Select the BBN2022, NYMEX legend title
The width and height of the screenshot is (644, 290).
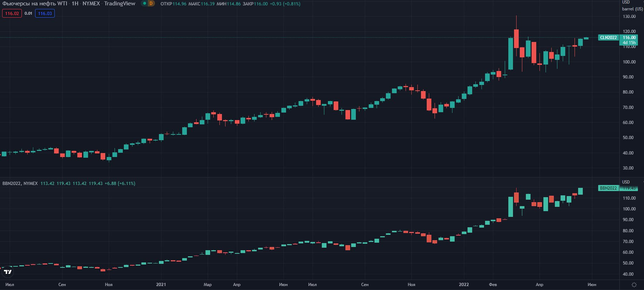pyautogui.click(x=20, y=184)
